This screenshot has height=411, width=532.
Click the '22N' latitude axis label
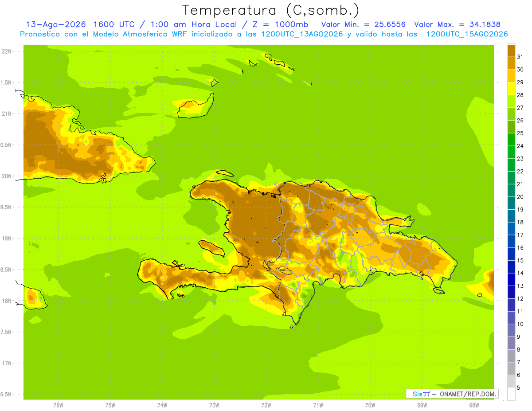pyautogui.click(x=7, y=51)
